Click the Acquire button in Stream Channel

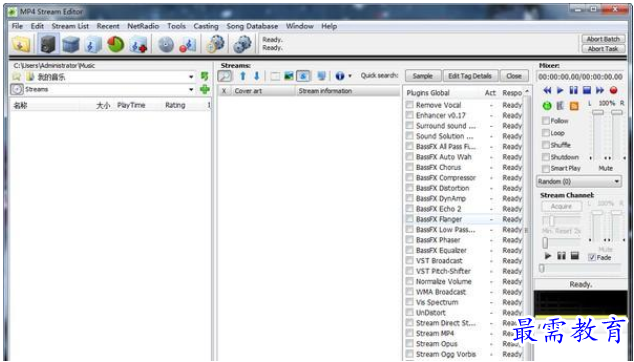pyautogui.click(x=562, y=206)
